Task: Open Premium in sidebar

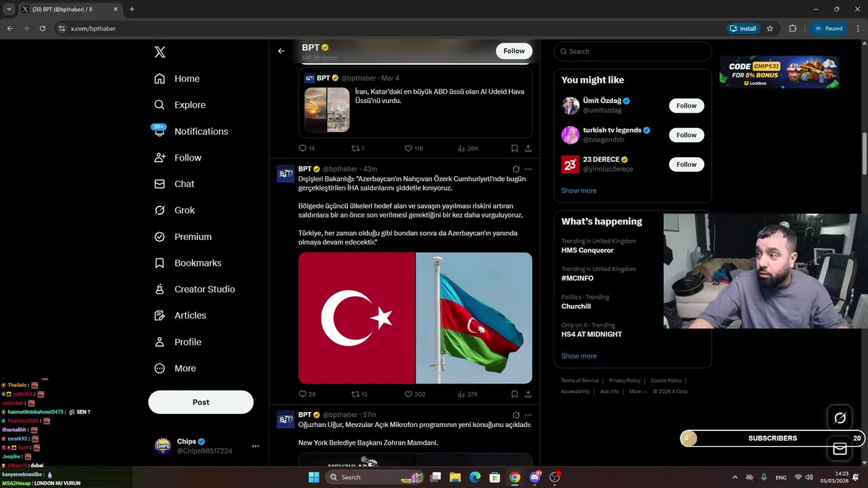Action: click(x=183, y=237)
